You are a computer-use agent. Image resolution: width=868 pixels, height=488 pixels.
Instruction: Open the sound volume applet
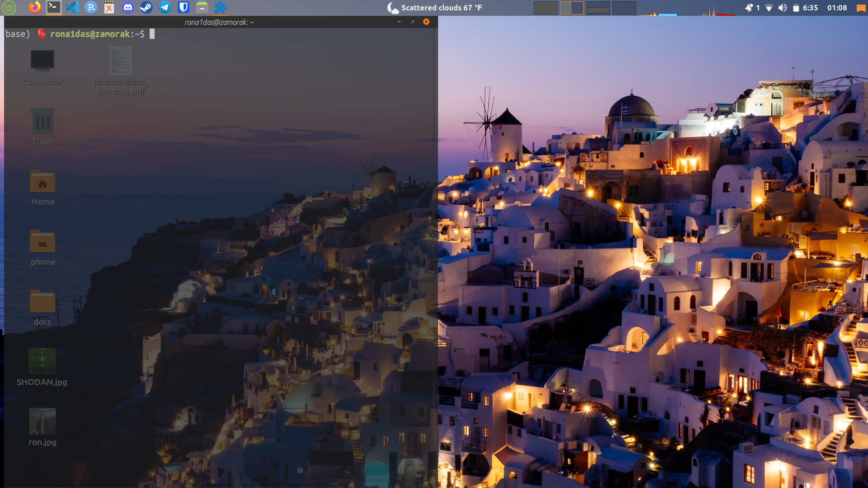[x=783, y=8]
